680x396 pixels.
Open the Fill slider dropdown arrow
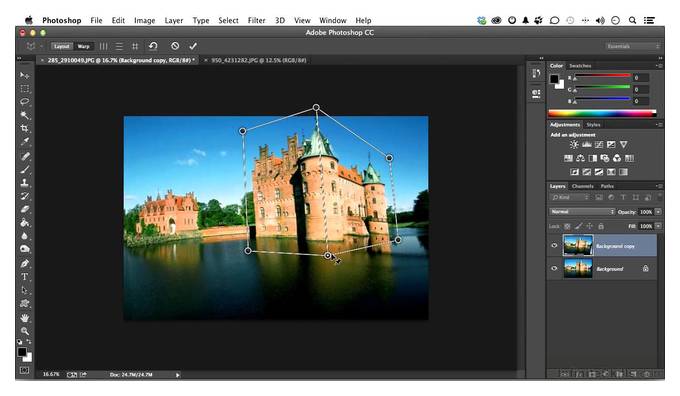point(658,226)
